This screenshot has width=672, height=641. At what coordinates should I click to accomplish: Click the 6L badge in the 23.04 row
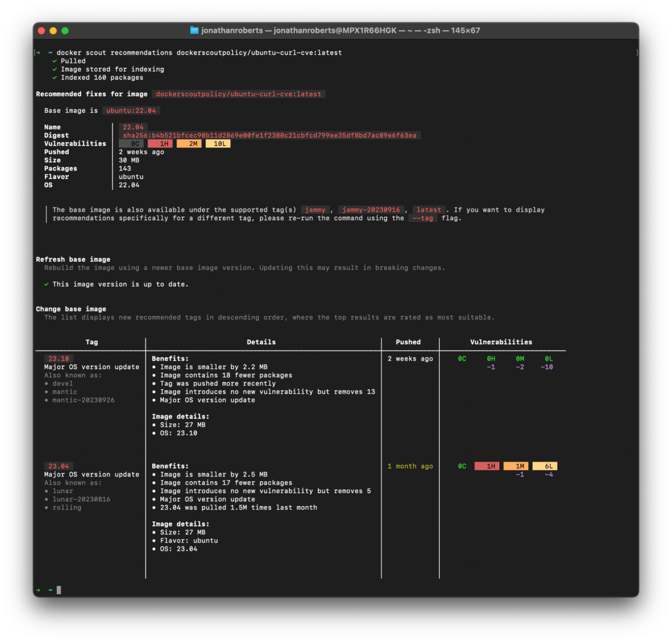tap(545, 466)
